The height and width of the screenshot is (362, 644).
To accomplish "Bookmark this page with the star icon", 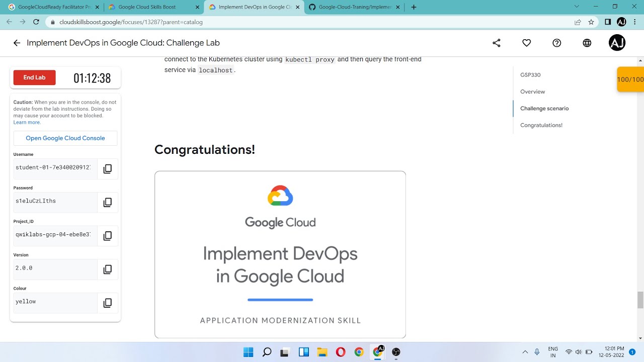I will click(591, 22).
